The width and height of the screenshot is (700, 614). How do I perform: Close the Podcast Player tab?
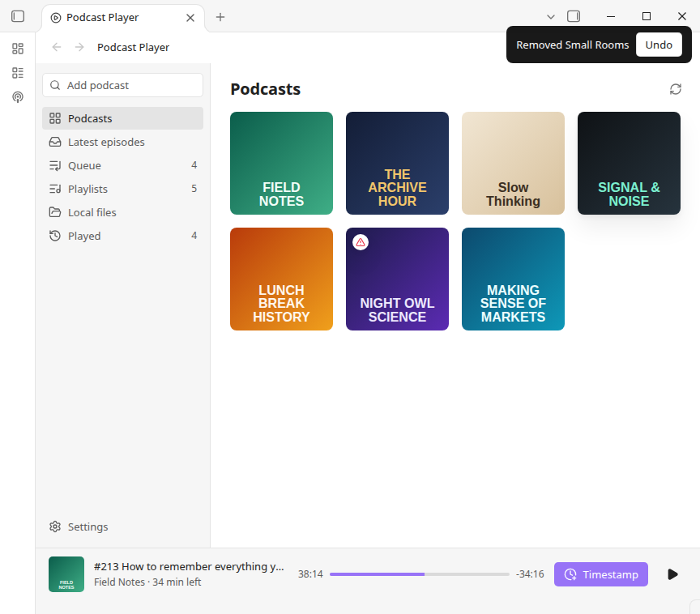(190, 17)
